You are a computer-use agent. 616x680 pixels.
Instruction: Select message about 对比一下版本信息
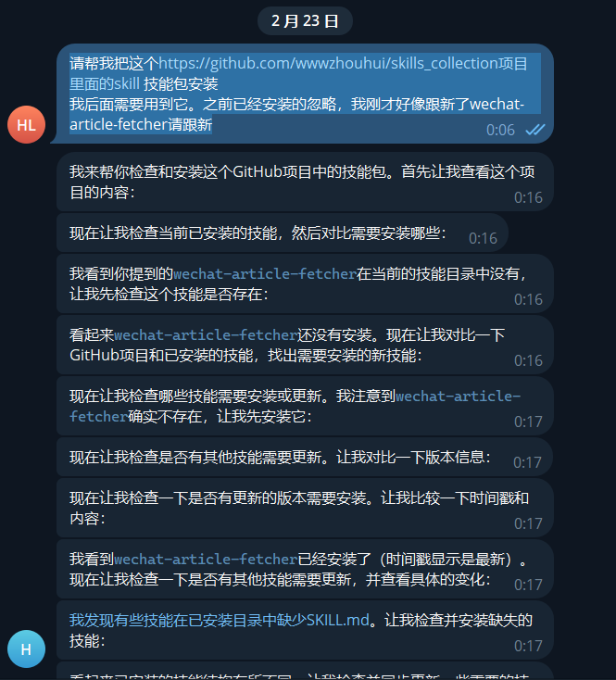coord(305,457)
